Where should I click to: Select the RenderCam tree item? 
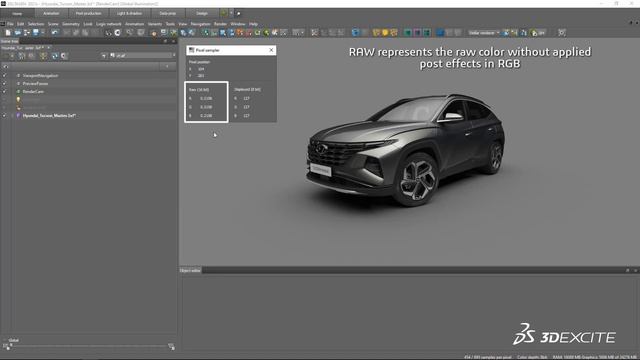click(33, 91)
